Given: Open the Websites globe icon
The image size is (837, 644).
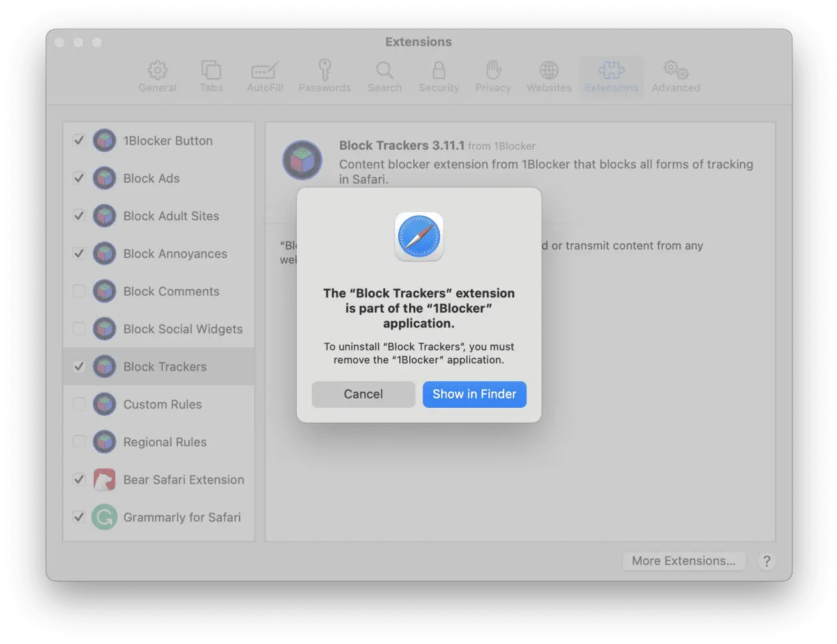Looking at the screenshot, I should click(549, 71).
